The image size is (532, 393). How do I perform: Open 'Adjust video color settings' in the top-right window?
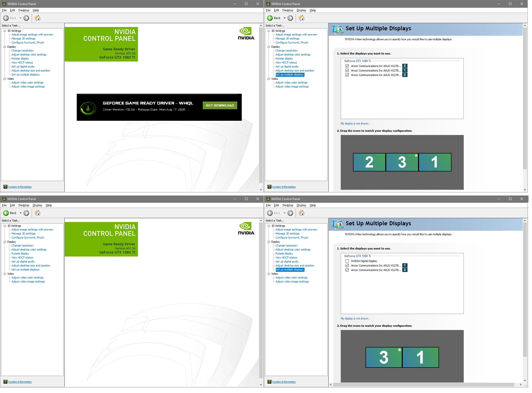291,82
